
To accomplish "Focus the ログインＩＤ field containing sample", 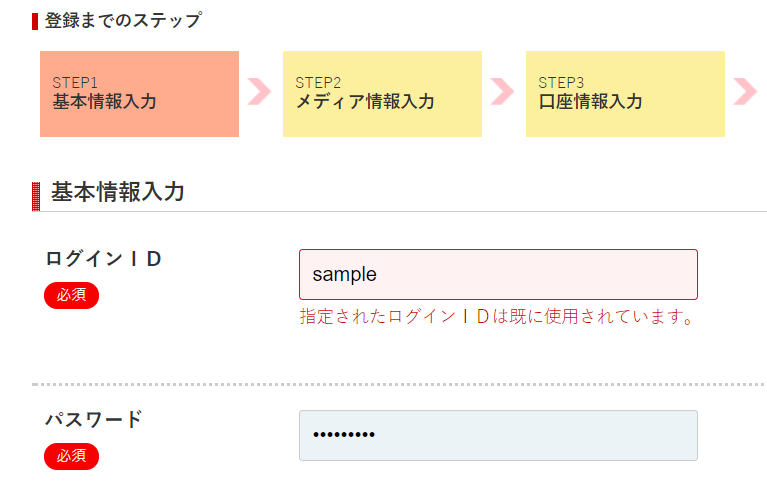I will click(498, 274).
